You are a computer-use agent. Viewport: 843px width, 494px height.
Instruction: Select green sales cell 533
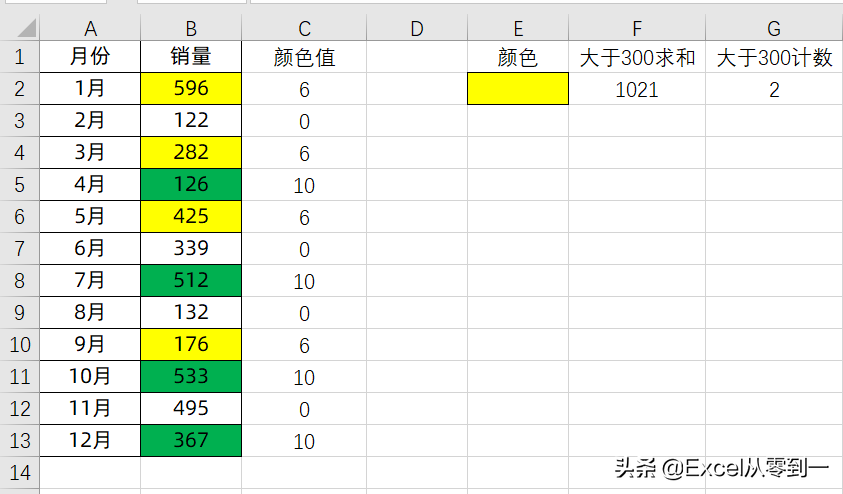191,377
